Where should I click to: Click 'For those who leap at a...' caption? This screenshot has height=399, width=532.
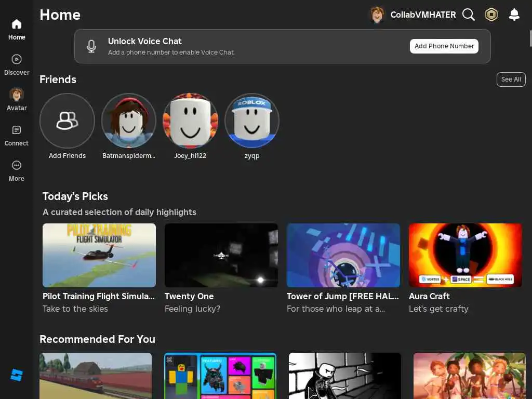[x=336, y=309]
